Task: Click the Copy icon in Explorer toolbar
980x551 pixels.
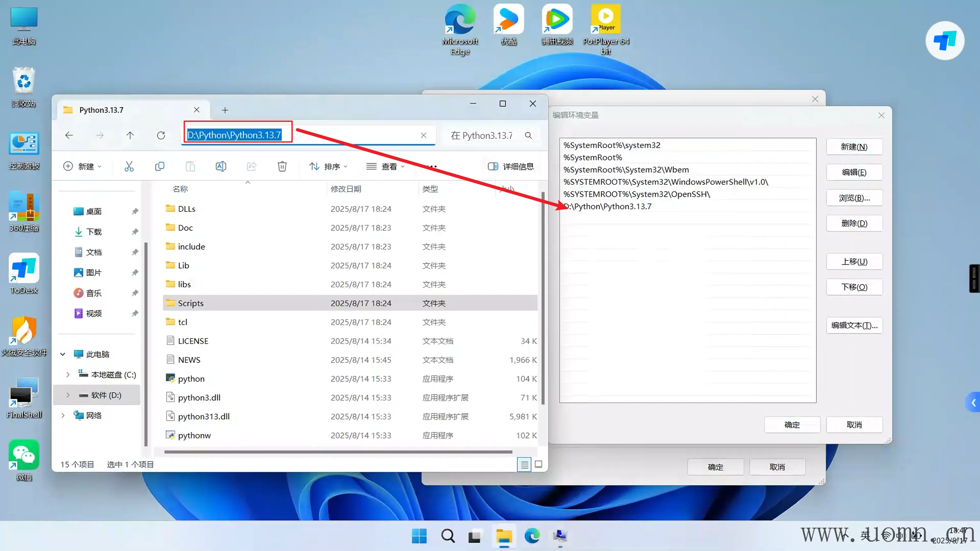Action: coord(160,166)
